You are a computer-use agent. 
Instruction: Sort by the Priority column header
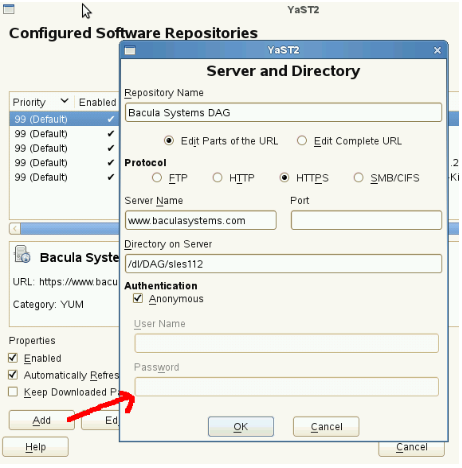pyautogui.click(x=41, y=102)
